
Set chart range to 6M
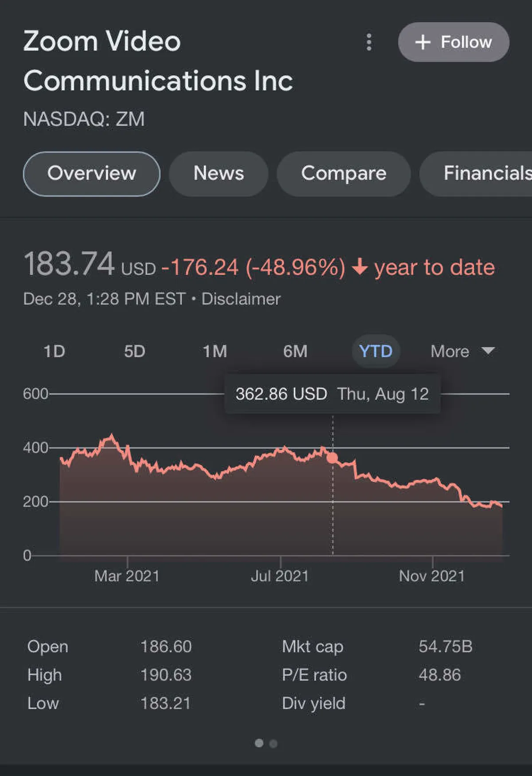[x=295, y=351]
